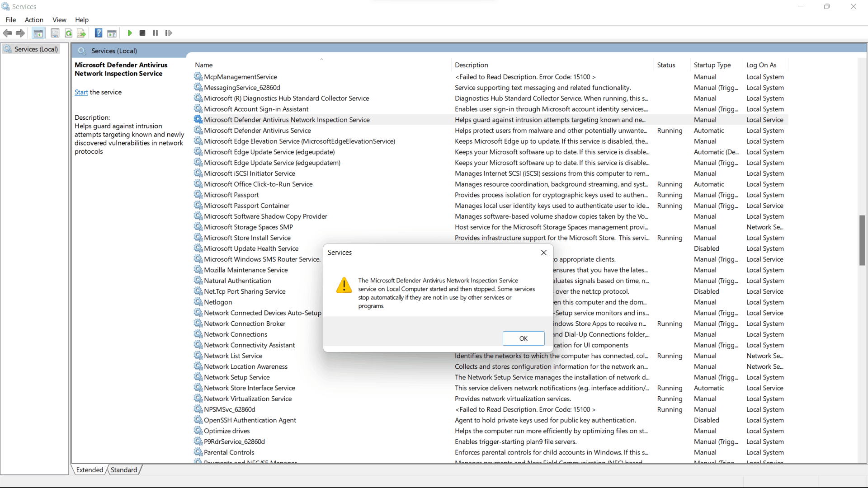Select gear icon of Optimize drives
Image resolution: width=868 pixels, height=488 pixels.
[198, 431]
